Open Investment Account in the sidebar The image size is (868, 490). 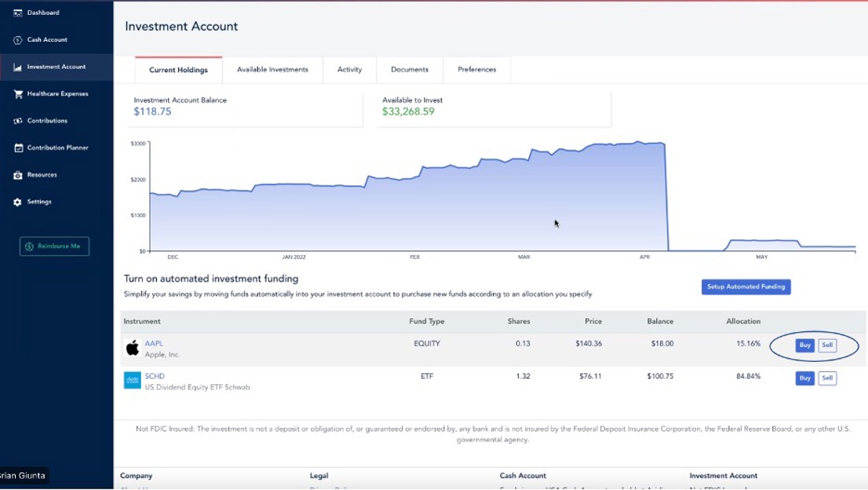(56, 67)
